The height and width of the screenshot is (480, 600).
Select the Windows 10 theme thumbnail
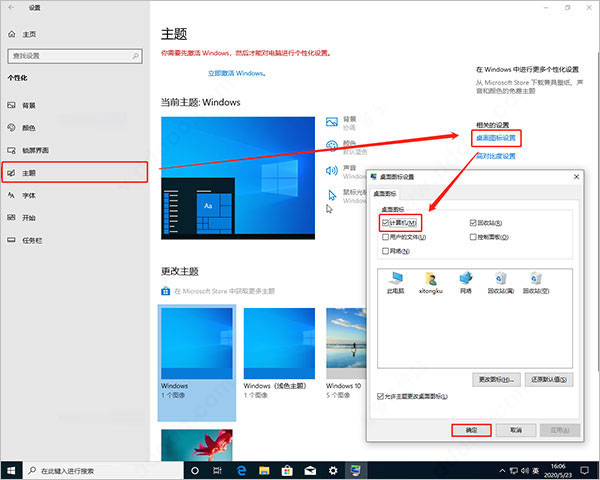(346, 344)
